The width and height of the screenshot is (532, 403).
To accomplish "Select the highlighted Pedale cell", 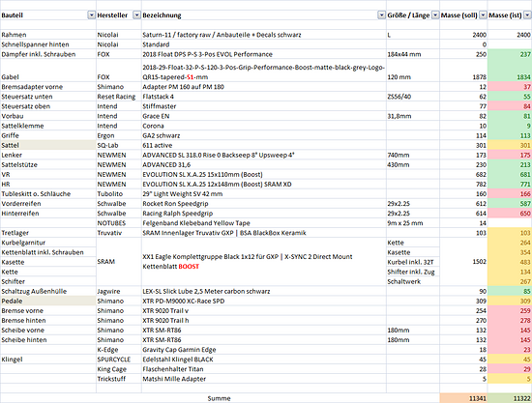I will point(48,301).
